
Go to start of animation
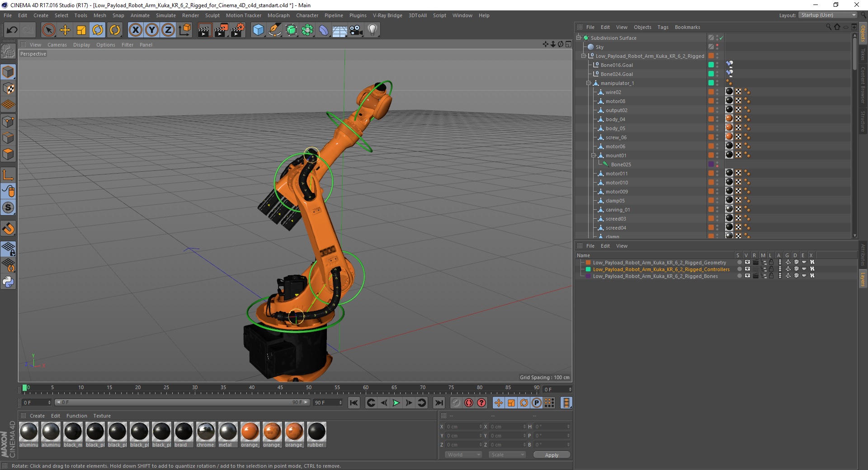point(354,403)
